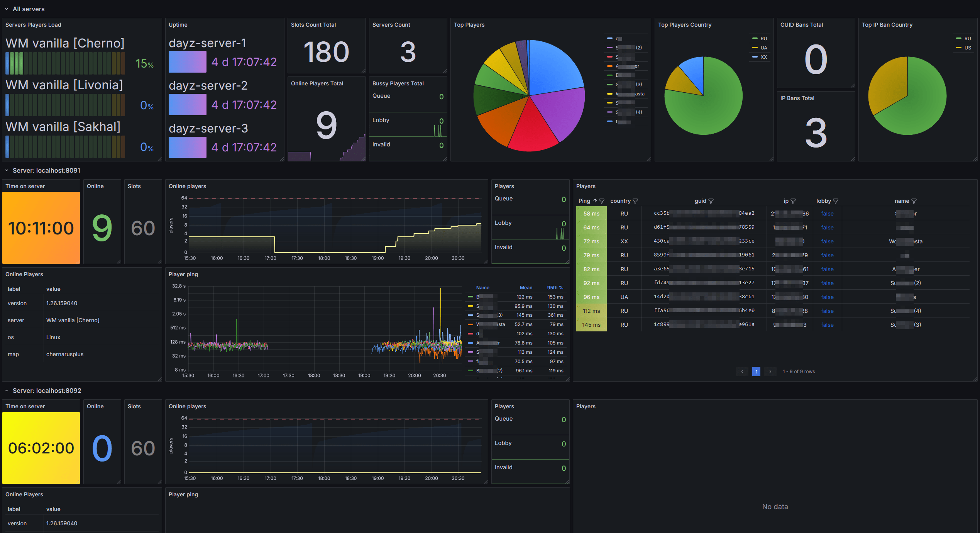Open the IP Bans Total panel menu

click(797, 98)
